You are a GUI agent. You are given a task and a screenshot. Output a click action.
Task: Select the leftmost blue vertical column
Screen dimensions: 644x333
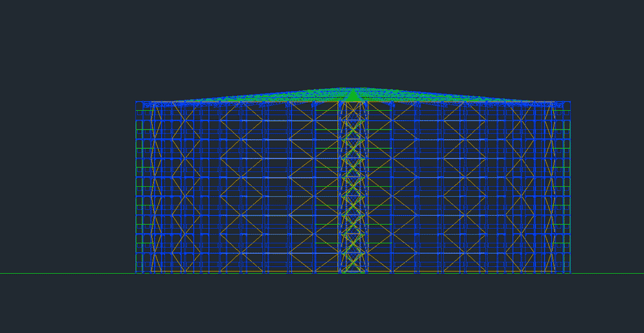(137, 187)
